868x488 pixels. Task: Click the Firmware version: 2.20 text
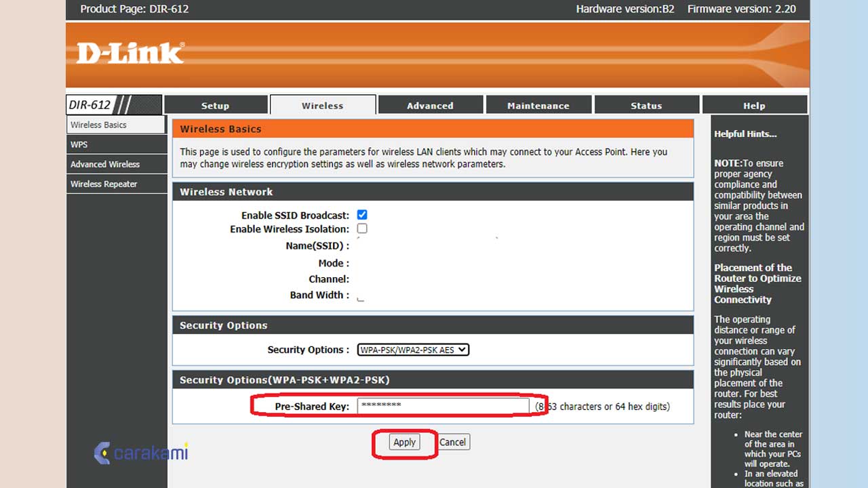[742, 9]
